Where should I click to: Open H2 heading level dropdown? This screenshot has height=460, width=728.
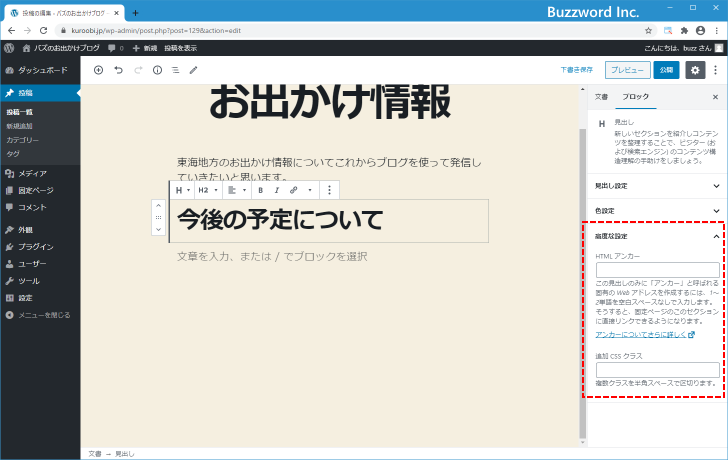tap(208, 190)
